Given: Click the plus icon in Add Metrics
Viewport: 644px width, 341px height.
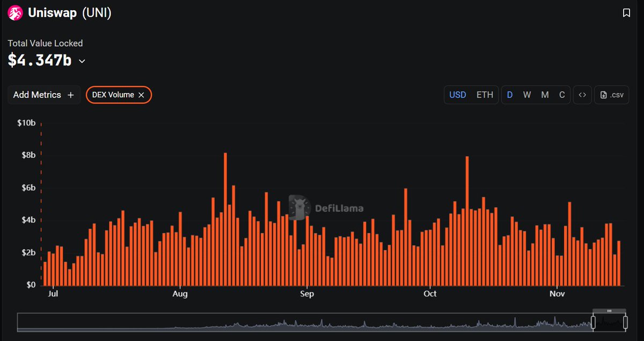Looking at the screenshot, I should [70, 95].
